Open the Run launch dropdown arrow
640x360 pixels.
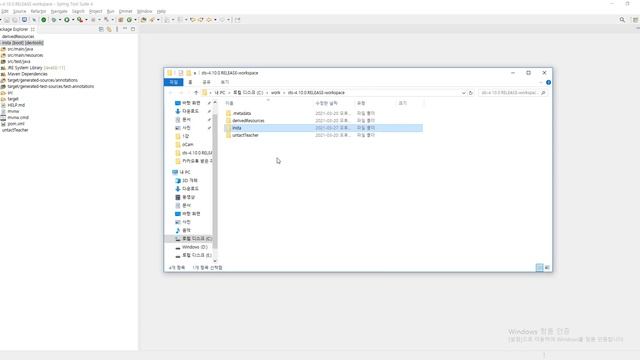73,20
